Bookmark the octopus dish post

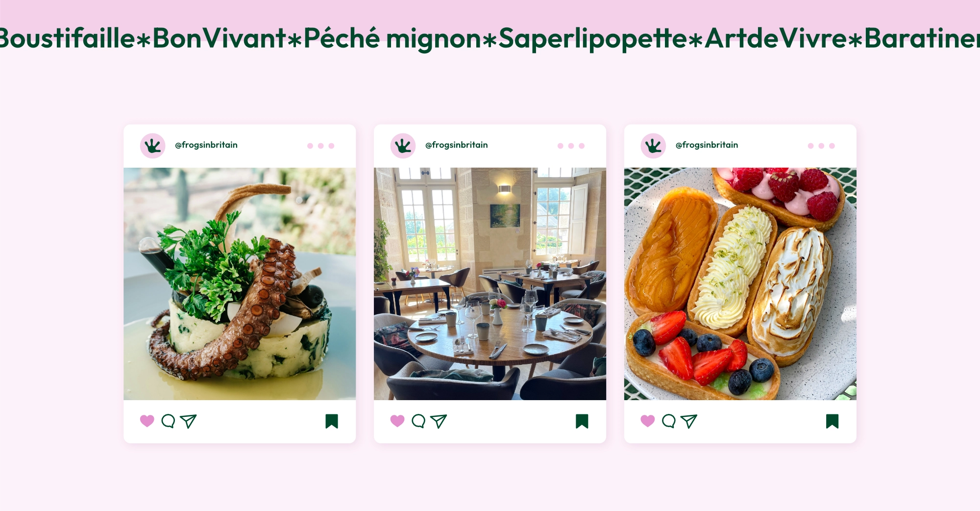click(x=332, y=421)
